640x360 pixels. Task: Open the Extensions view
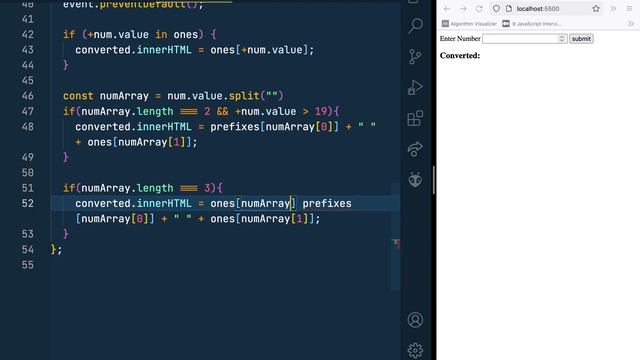(415, 118)
